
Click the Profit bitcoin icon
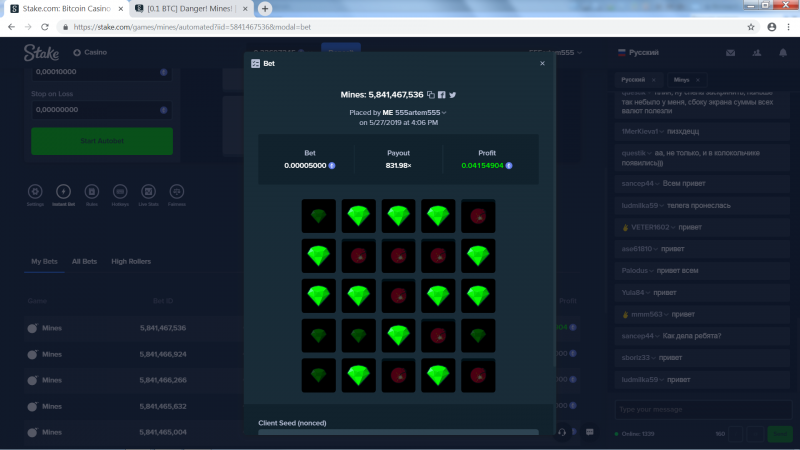(509, 166)
